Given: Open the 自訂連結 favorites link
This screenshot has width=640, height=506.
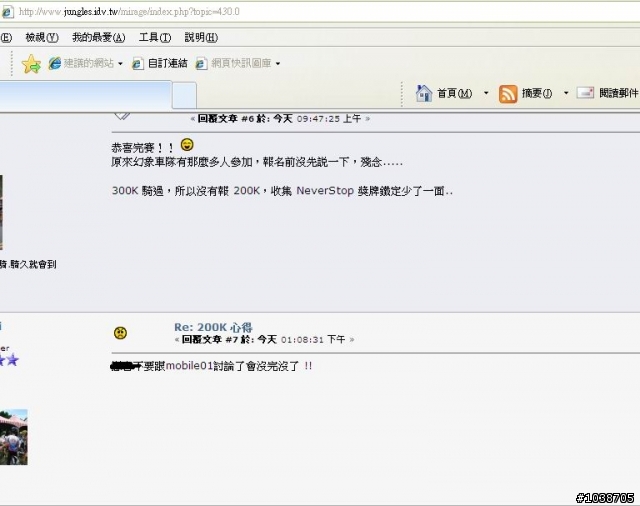Looking at the screenshot, I should [x=160, y=63].
